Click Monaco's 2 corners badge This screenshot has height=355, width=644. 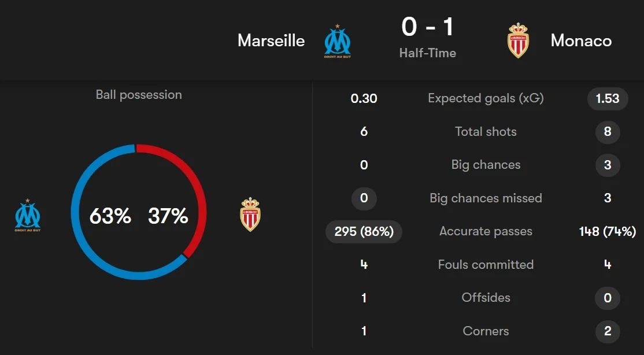pos(608,331)
